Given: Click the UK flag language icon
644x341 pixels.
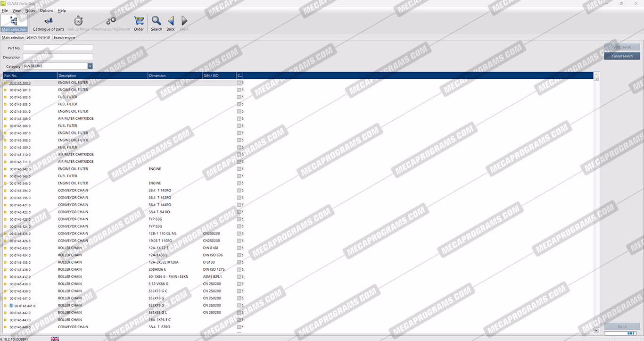Looking at the screenshot, I should click(x=55, y=339).
